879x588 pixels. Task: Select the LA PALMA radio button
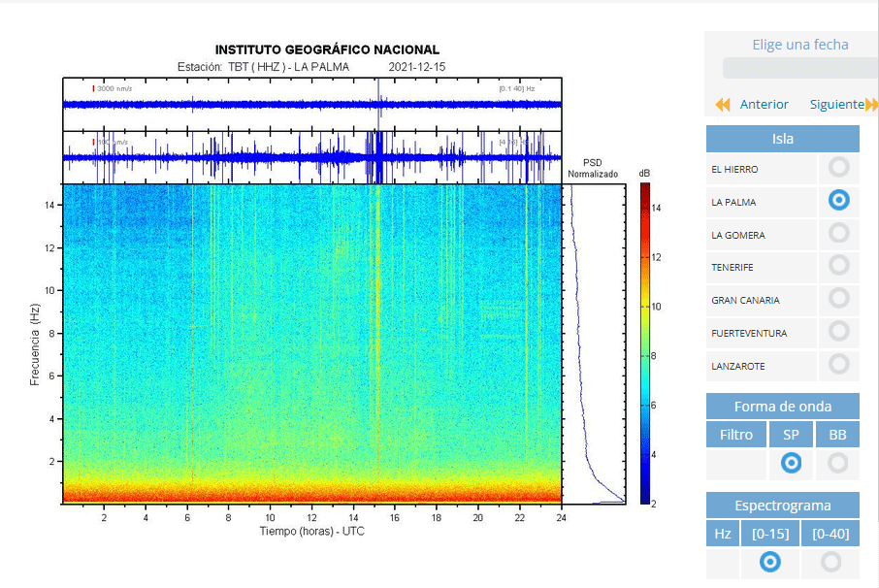pyautogui.click(x=838, y=200)
